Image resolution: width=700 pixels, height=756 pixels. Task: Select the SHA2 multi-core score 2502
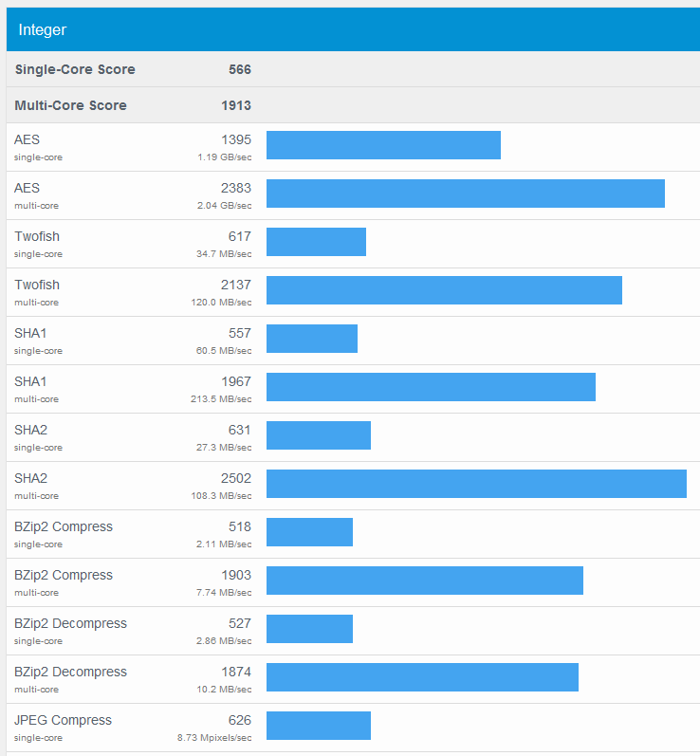coord(236,478)
